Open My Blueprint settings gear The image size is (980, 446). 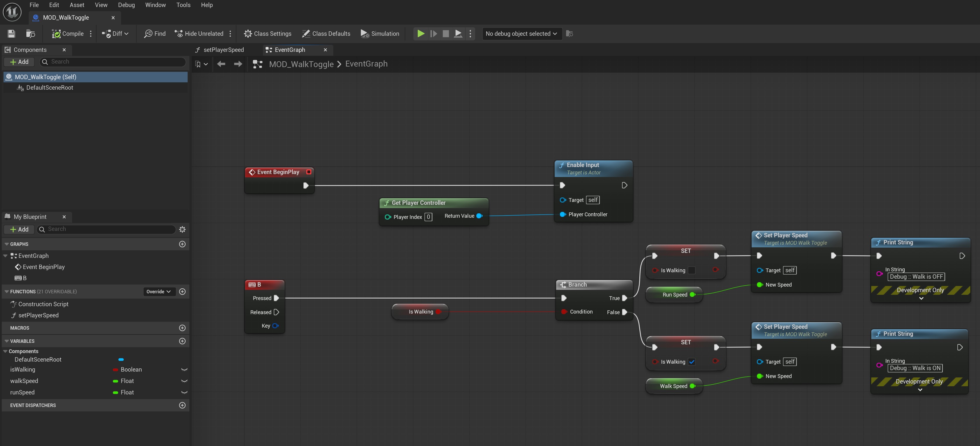pos(182,229)
